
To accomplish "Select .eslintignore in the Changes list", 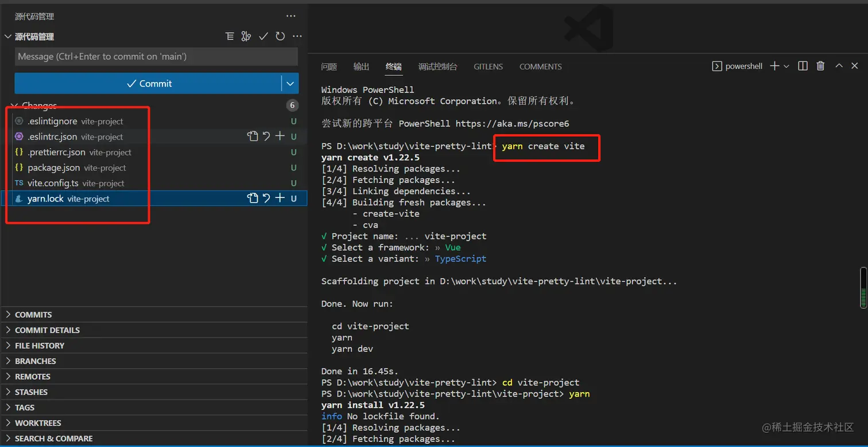I will 154,121.
